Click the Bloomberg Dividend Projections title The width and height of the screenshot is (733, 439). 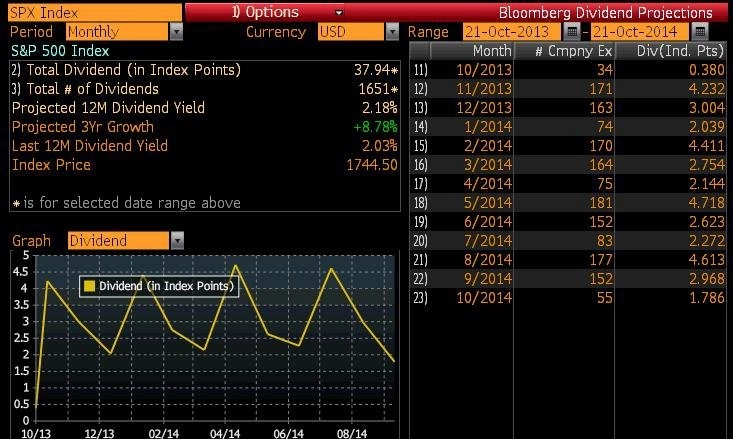pyautogui.click(x=605, y=13)
